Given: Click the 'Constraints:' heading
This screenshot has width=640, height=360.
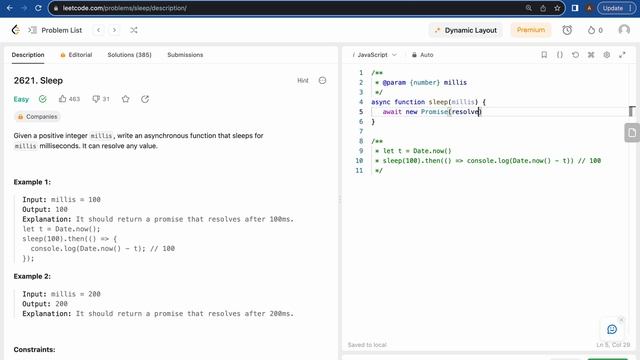Looking at the screenshot, I should 34,349.
